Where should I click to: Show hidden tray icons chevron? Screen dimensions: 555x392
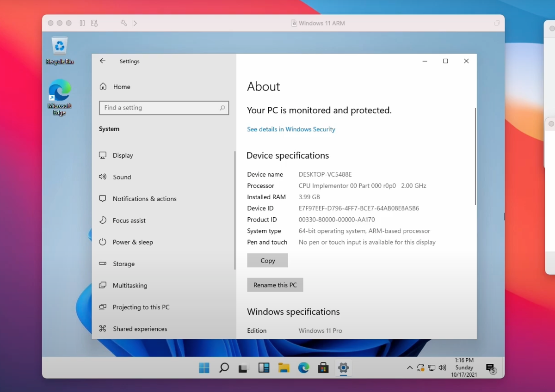(x=410, y=368)
